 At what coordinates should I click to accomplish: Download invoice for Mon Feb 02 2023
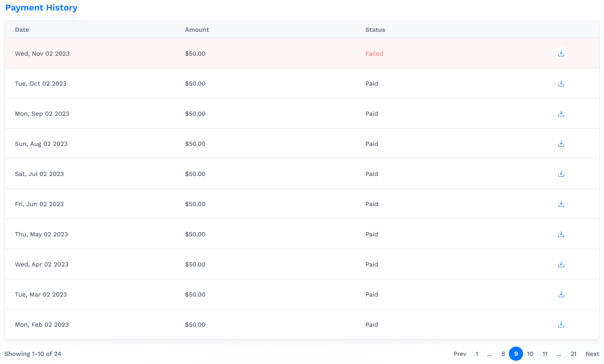(561, 324)
